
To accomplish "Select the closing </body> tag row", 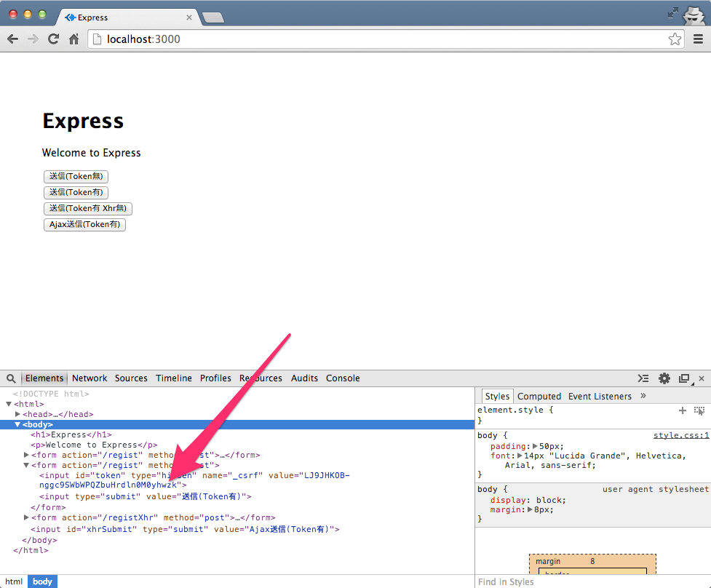I will coord(39,540).
